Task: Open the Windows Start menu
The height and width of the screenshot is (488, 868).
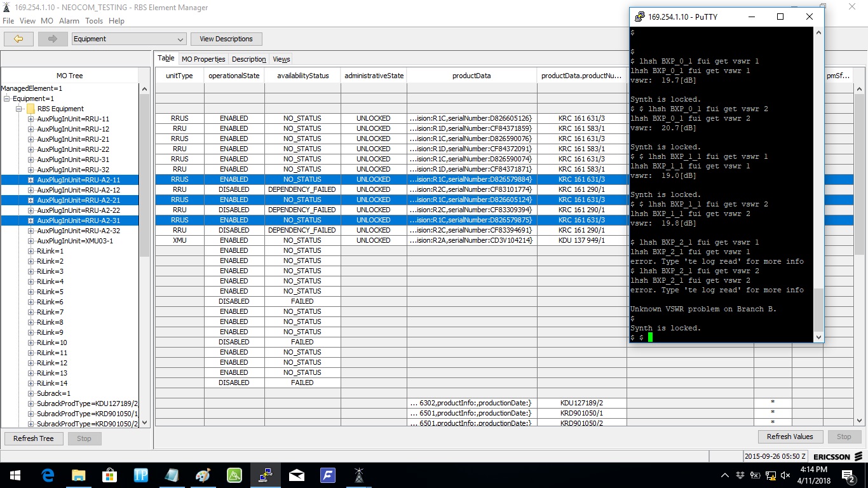Action: click(x=15, y=475)
